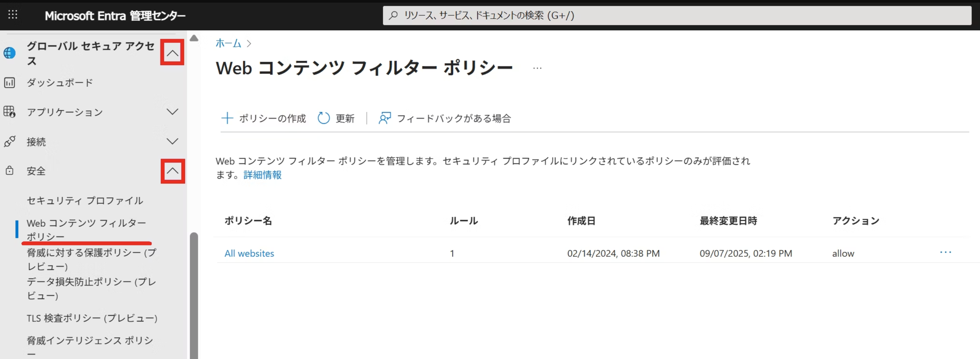Open the app launcher grid icon
980x359 pixels.
coord(12,15)
